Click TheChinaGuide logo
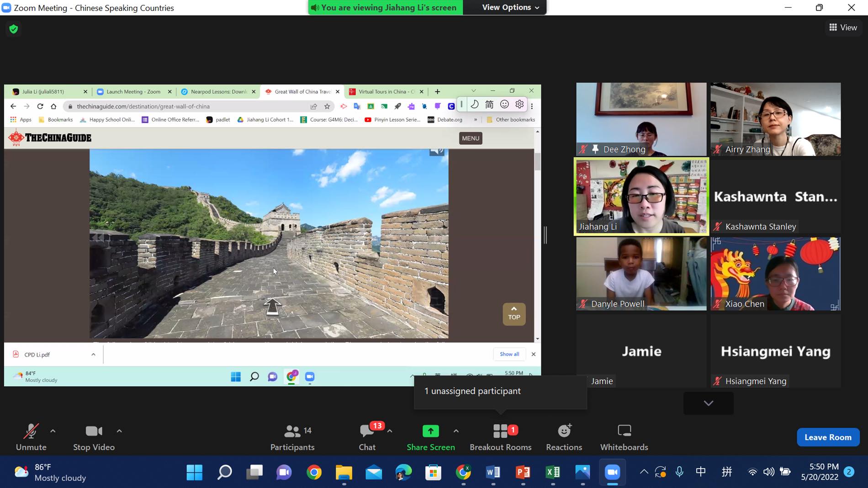Viewport: 868px width, 488px height. (x=50, y=138)
